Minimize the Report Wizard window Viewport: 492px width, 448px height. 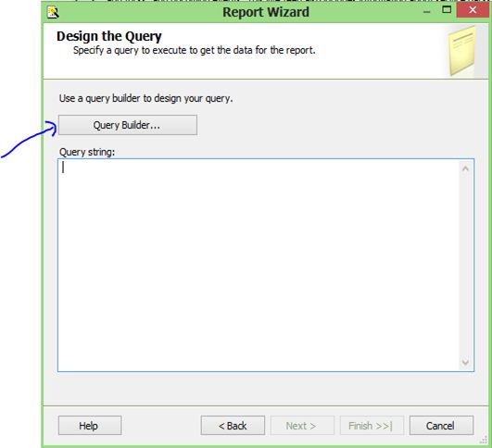click(x=426, y=12)
